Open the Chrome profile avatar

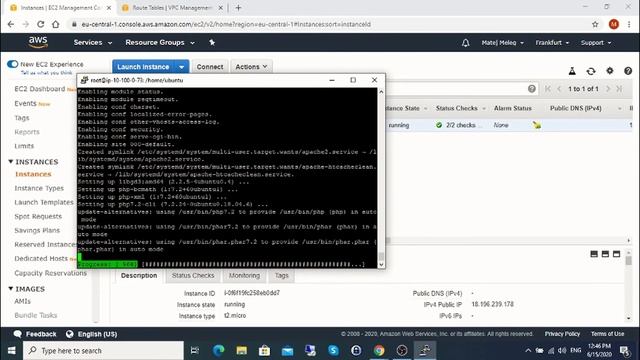click(x=613, y=24)
